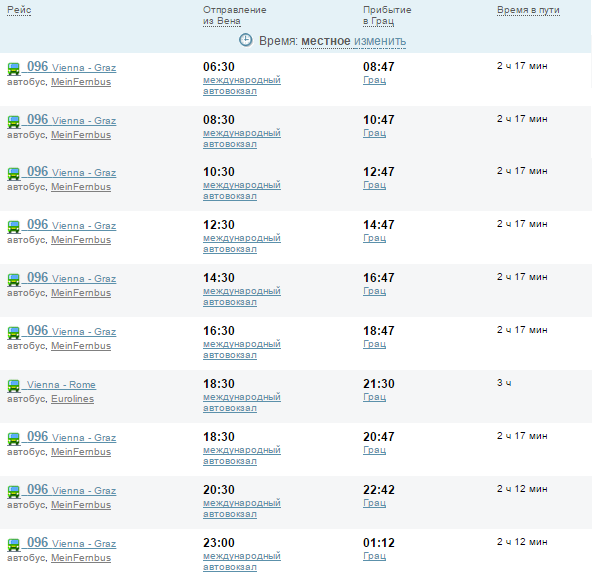The width and height of the screenshot is (599, 579).
Task: Sort by Рейс column header
Action: pos(19,10)
